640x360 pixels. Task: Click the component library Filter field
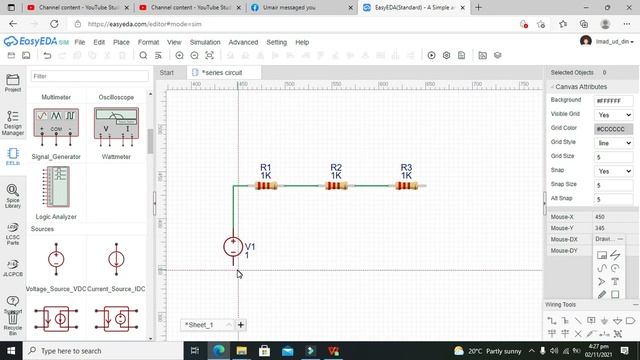click(x=90, y=76)
